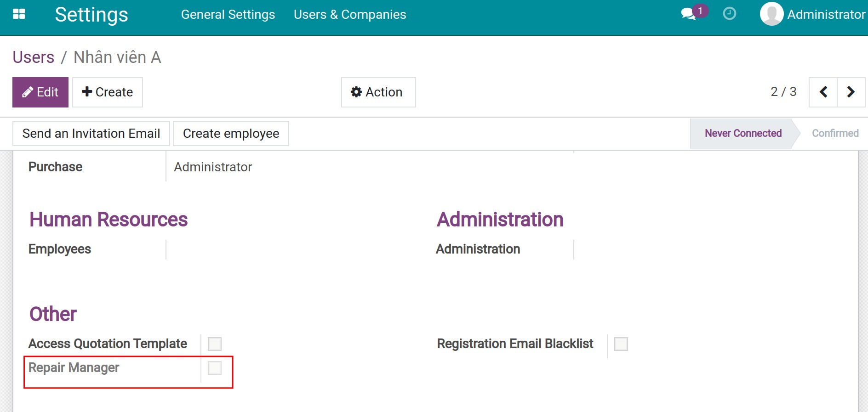
Task: Click the Nhân viên A breadcrumb title
Action: [117, 57]
